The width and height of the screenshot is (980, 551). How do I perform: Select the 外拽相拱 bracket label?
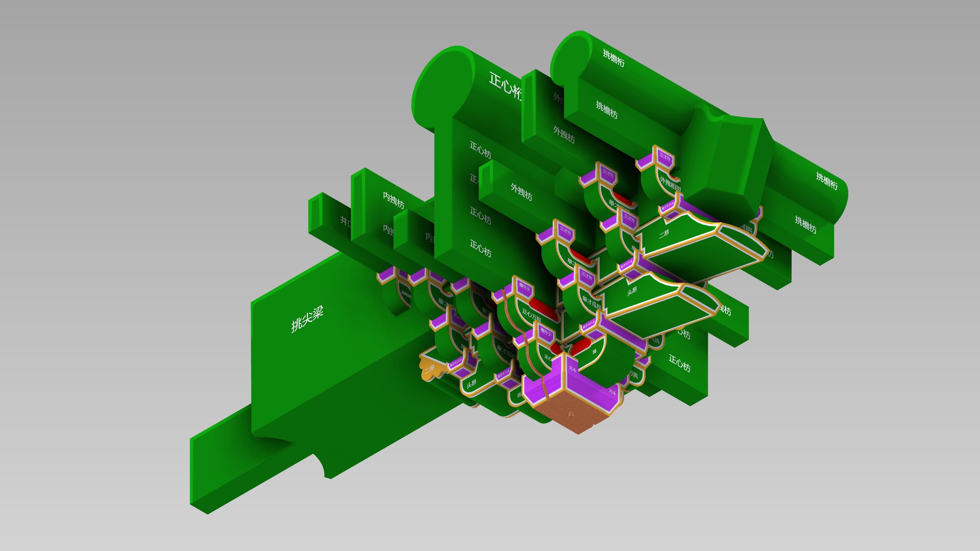pyautogui.click(x=669, y=184)
